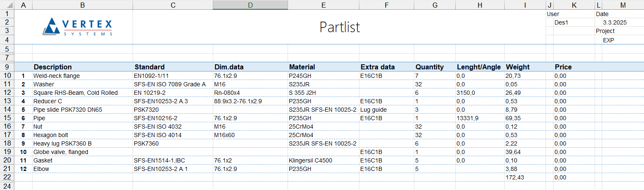Select the row 22 header
This screenshot has height=190, width=644.
[x=7, y=177]
